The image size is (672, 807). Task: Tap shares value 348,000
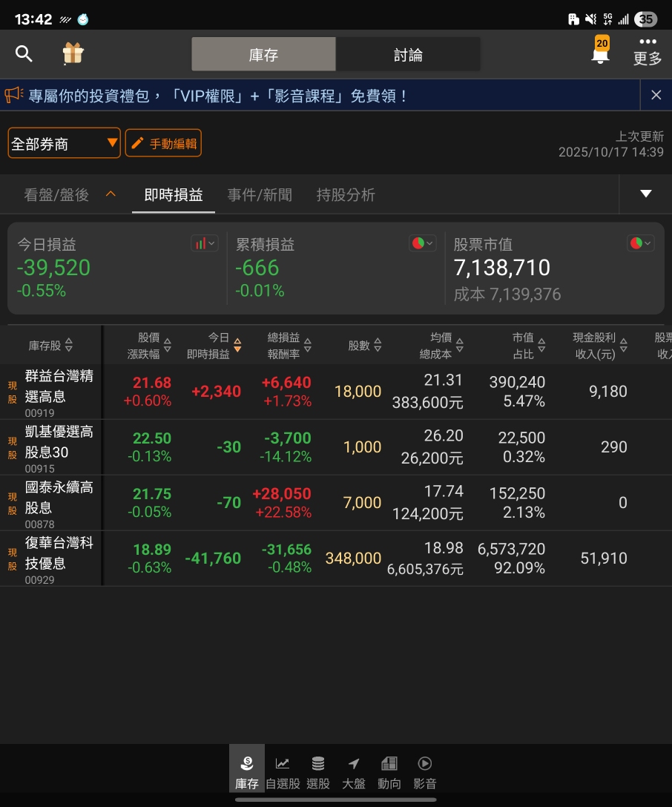pos(353,558)
